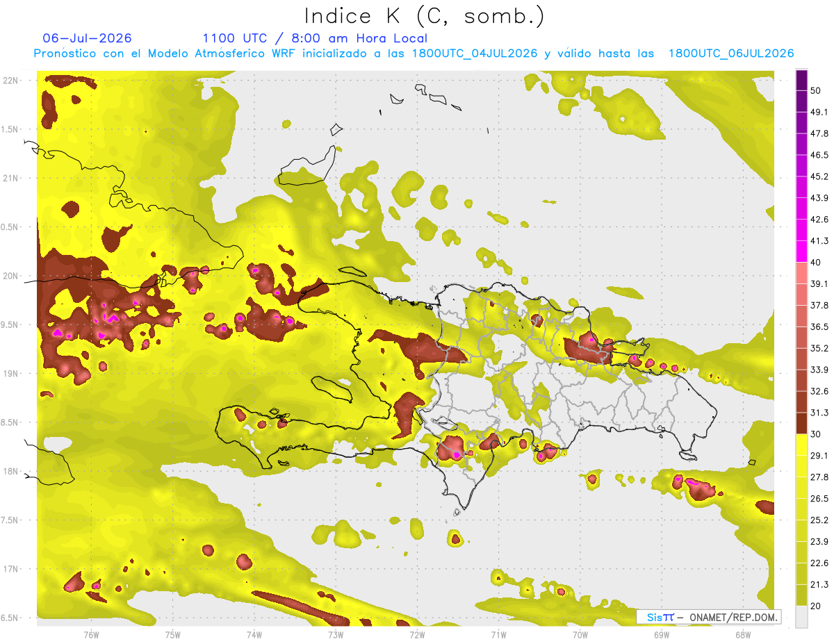Click the '69W' longitude label
Image resolution: width=834 pixels, height=644 pixels.
[x=661, y=635]
